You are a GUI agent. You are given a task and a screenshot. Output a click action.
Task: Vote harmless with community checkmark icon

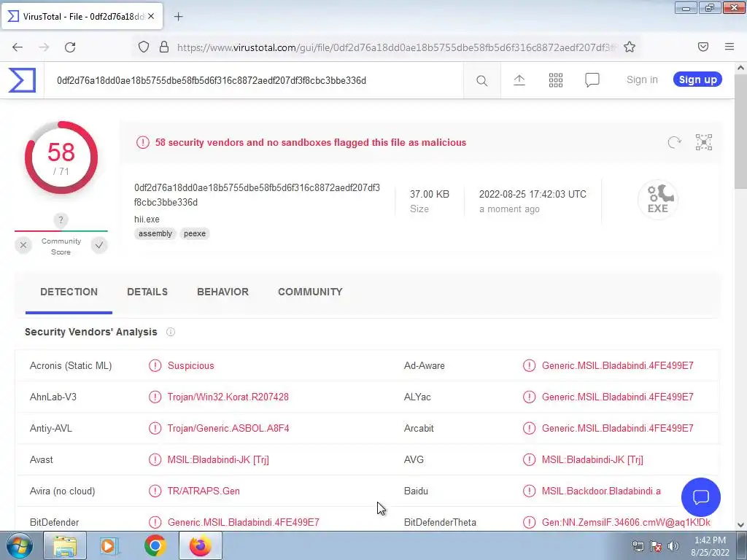coord(99,245)
